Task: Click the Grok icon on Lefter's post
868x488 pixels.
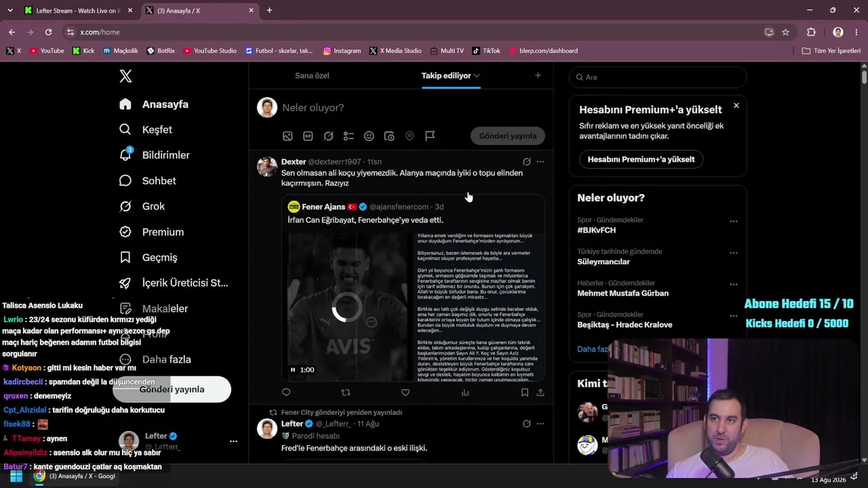Action: [x=526, y=424]
